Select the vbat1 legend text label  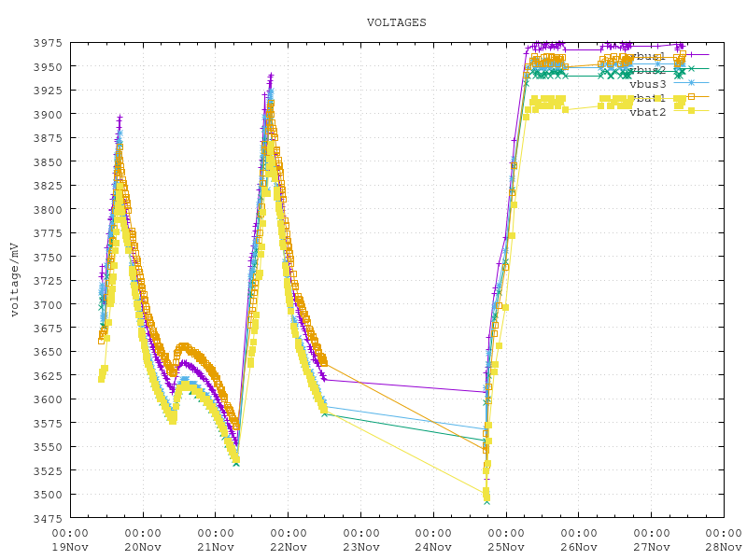point(648,98)
